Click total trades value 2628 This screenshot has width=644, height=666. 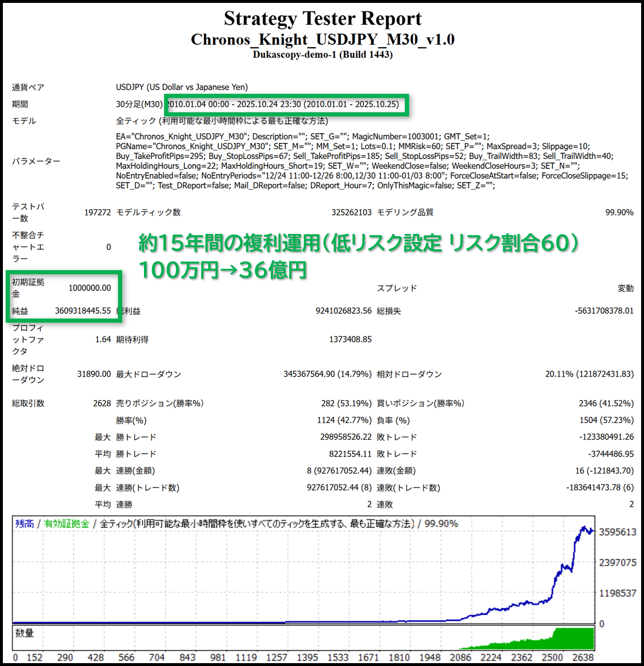click(x=102, y=403)
